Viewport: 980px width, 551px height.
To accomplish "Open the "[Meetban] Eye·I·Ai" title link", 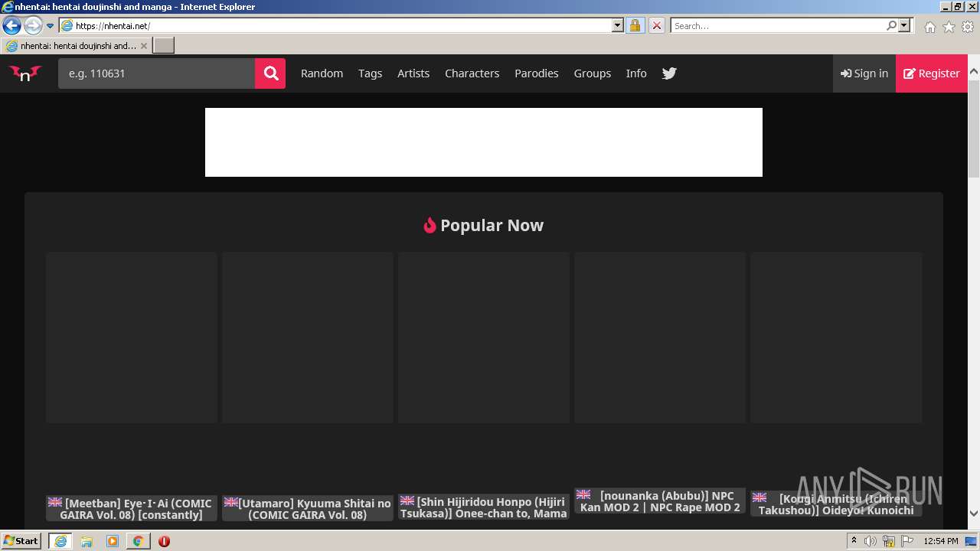I will click(x=132, y=509).
